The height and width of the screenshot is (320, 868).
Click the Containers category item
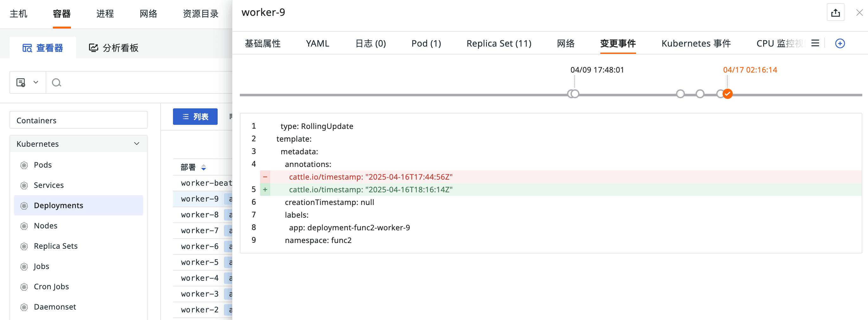click(79, 120)
